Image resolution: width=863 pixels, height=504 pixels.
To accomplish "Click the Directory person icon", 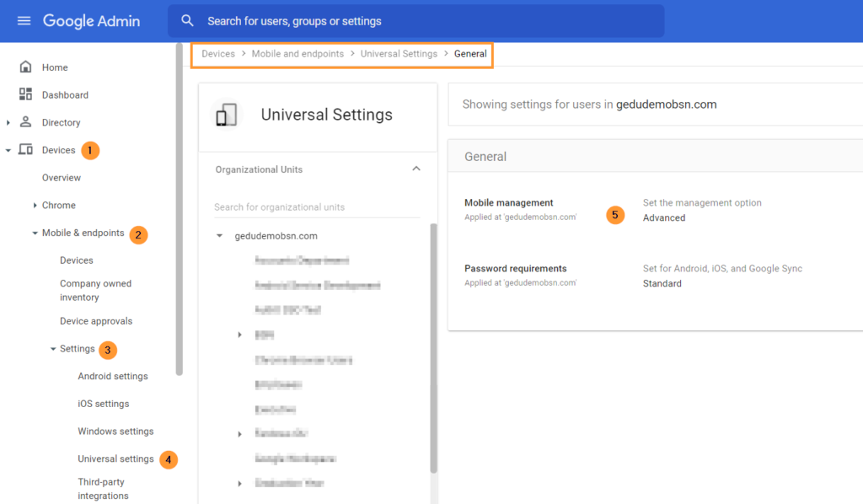I will click(25, 121).
